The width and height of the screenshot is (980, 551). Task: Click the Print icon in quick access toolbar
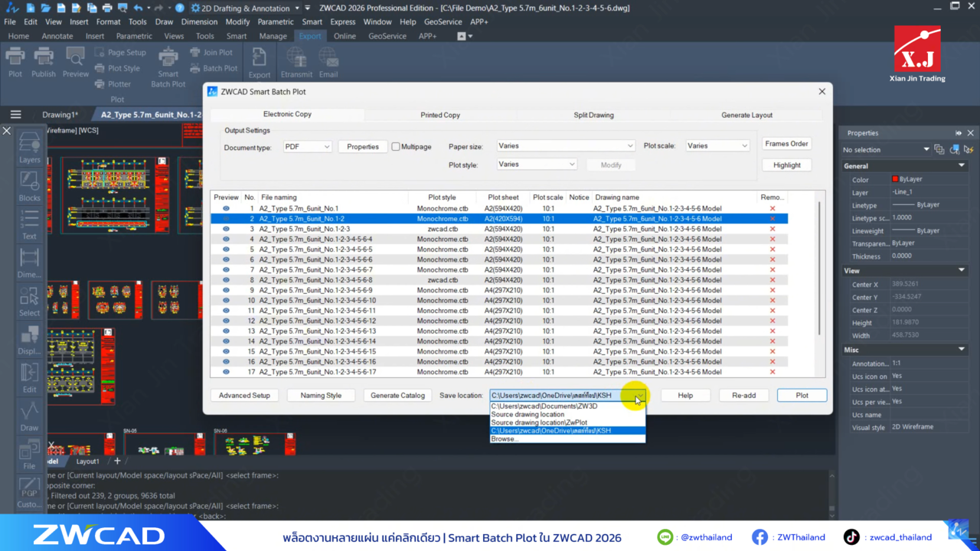pyautogui.click(x=107, y=8)
